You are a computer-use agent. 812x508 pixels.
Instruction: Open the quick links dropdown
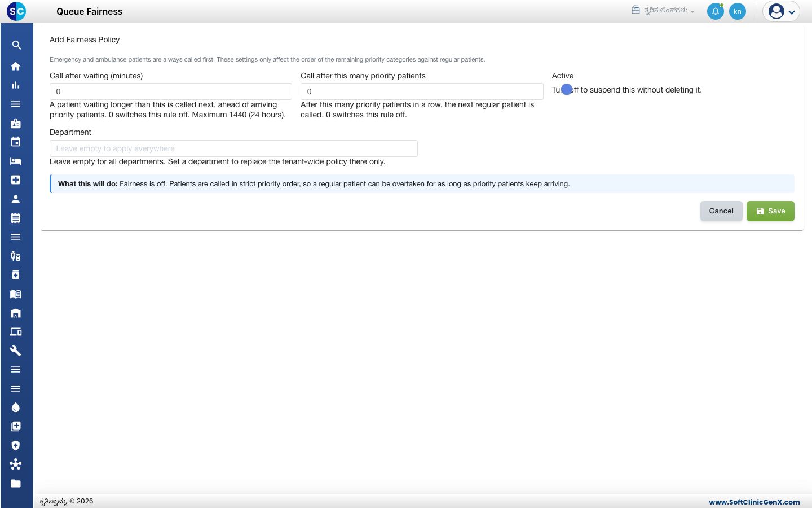point(663,10)
